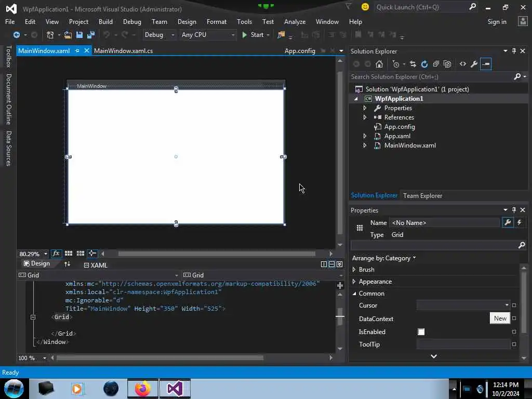
Task: Click the Navigate Backward toolbar icon
Action: [x=16, y=35]
